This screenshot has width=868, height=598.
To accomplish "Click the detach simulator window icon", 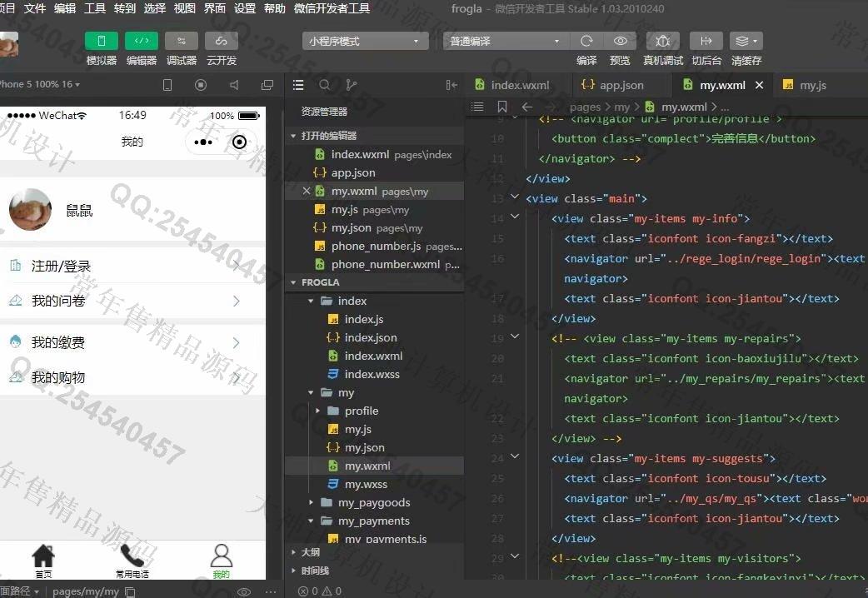I will 267,85.
